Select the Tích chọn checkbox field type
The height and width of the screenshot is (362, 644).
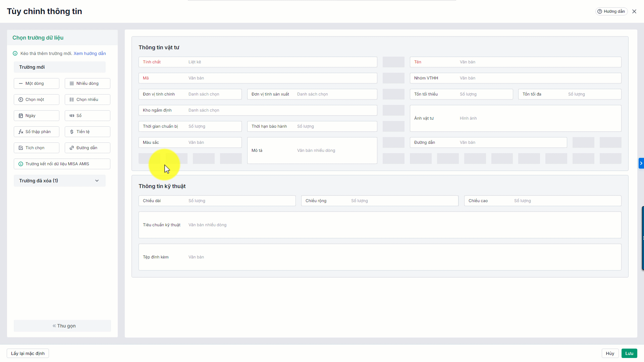tap(36, 148)
